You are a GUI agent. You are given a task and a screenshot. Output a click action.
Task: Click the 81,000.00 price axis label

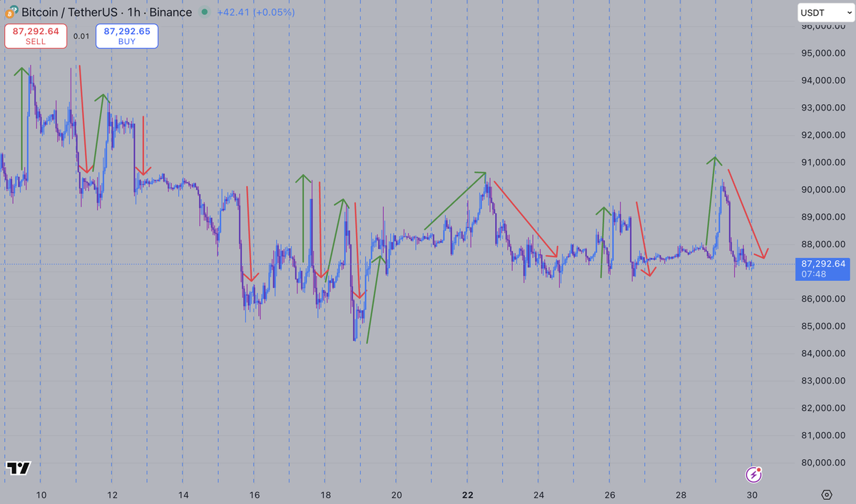point(824,436)
